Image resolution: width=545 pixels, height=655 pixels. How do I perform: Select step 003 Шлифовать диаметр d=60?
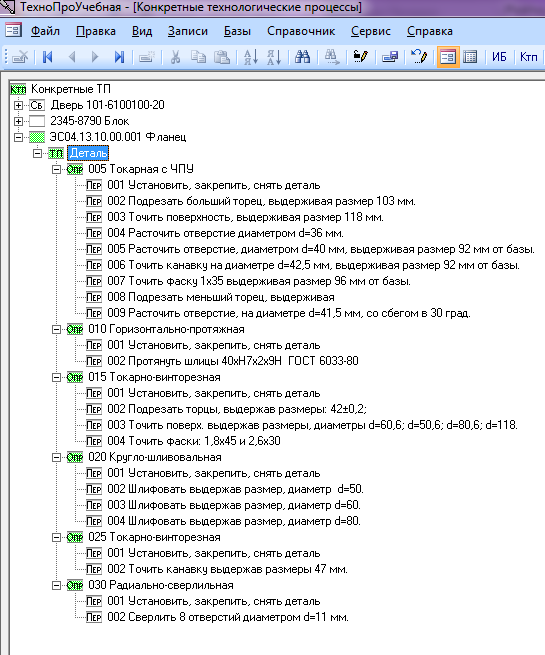click(x=234, y=505)
